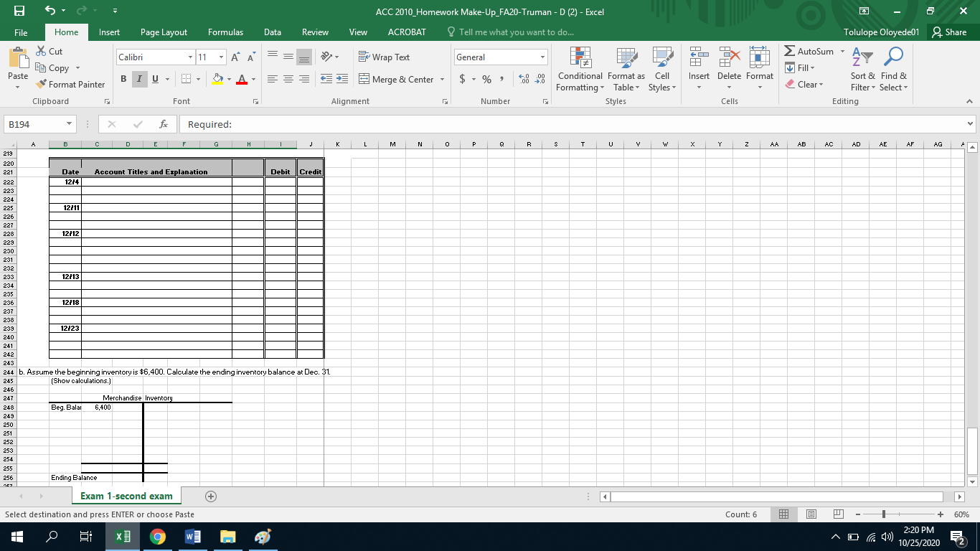Click the Paste clipboard icon
This screenshot has height=551, width=980.
click(x=18, y=59)
